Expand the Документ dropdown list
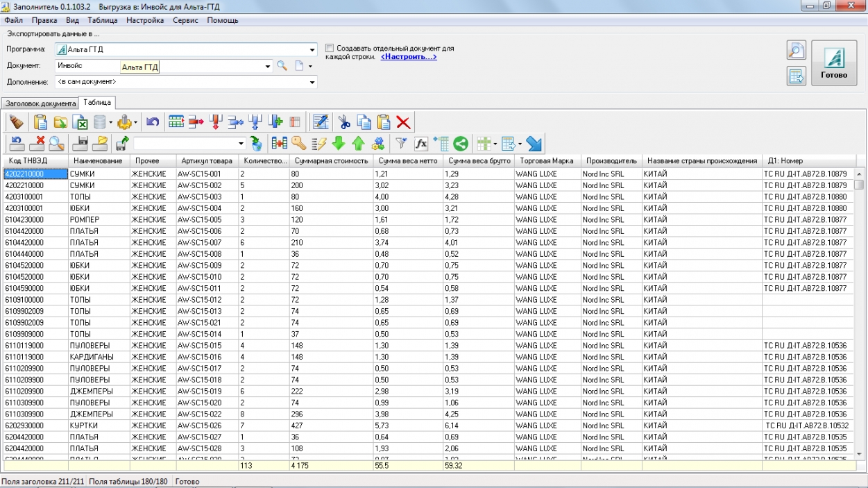Viewport: 868px width, 488px height. point(268,67)
